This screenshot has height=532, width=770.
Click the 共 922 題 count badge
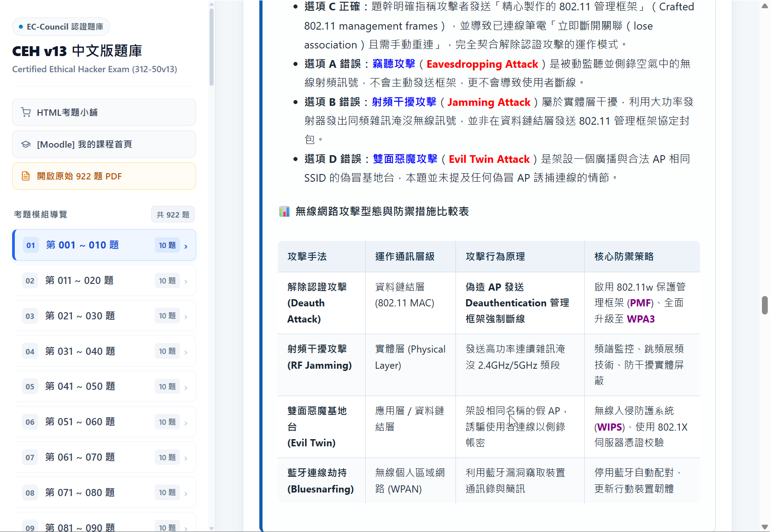(173, 215)
